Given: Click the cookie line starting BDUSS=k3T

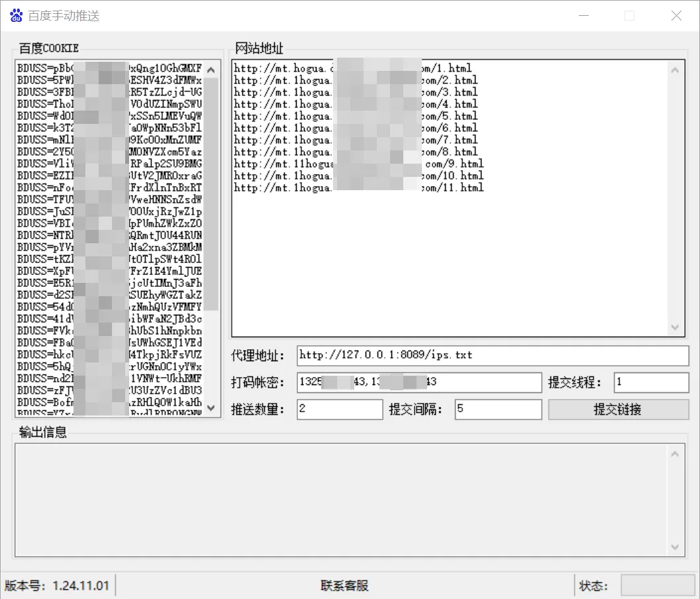Looking at the screenshot, I should tap(110, 128).
